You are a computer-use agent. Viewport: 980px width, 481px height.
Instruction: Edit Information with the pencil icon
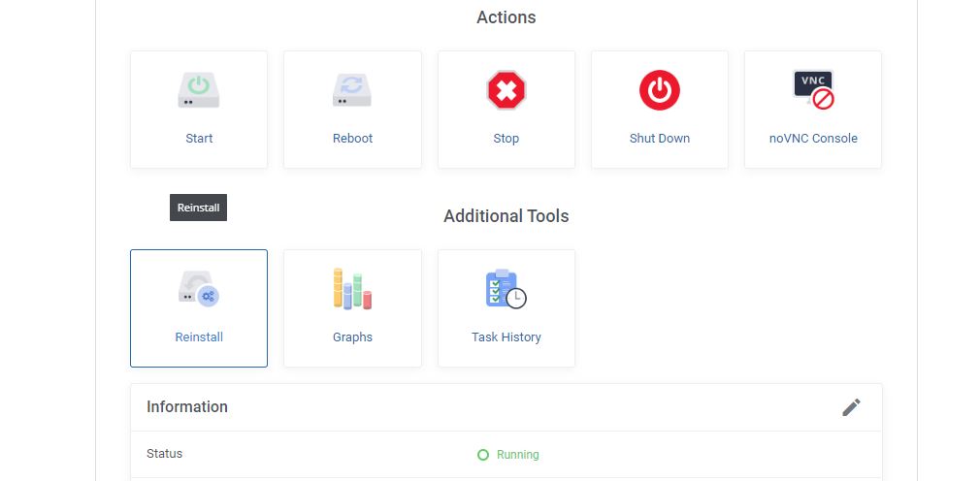coord(851,407)
